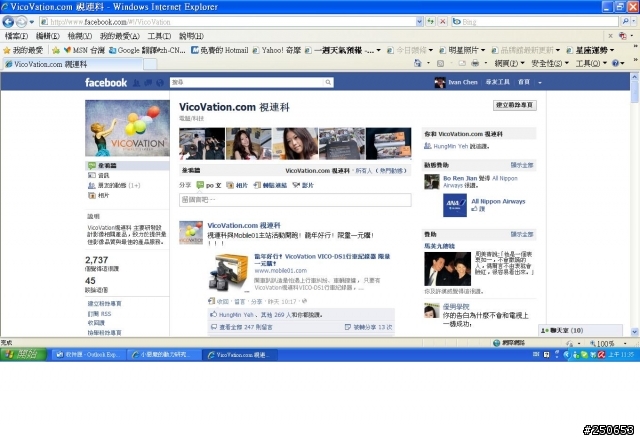The image size is (640, 438).
Task: Click the red stop loading icon
Action: (442, 22)
